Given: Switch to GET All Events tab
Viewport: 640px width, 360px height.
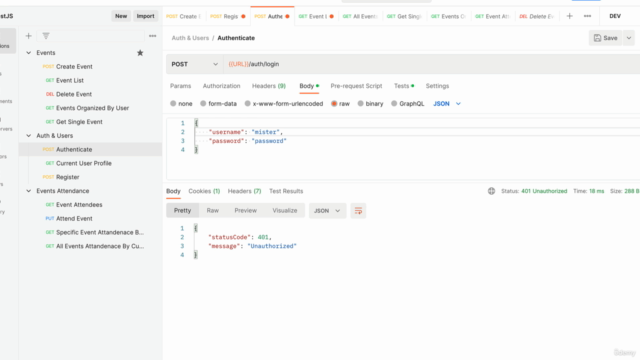Looking at the screenshot, I should 360,16.
